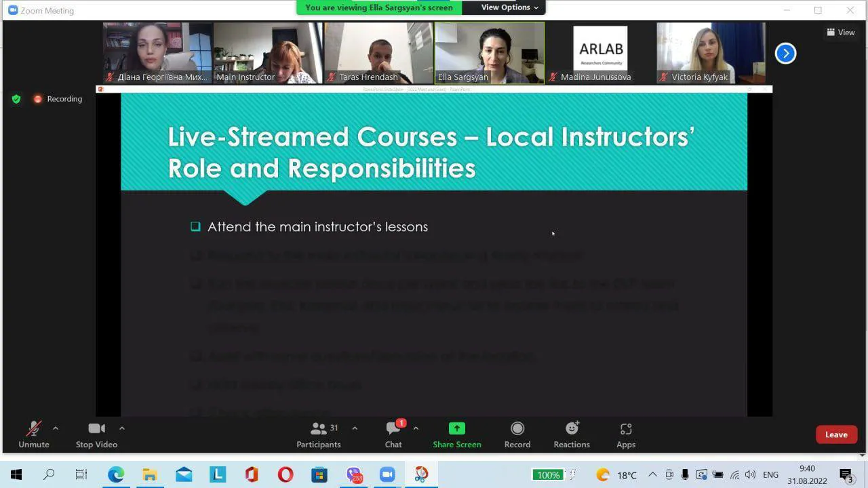Image resolution: width=868 pixels, height=488 pixels.
Task: Expand audio options arrow beside Unmute
Action: [x=56, y=428]
